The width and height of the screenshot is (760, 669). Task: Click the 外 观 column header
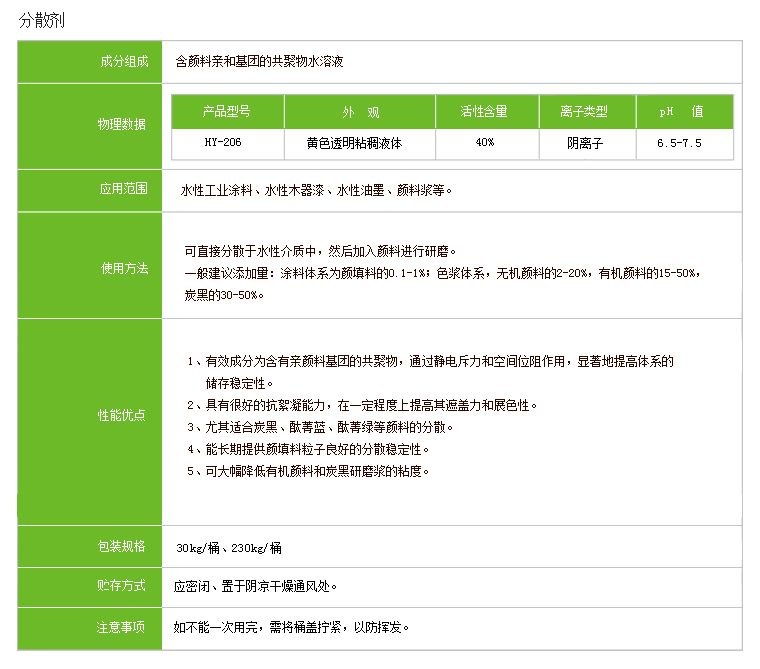click(x=361, y=112)
